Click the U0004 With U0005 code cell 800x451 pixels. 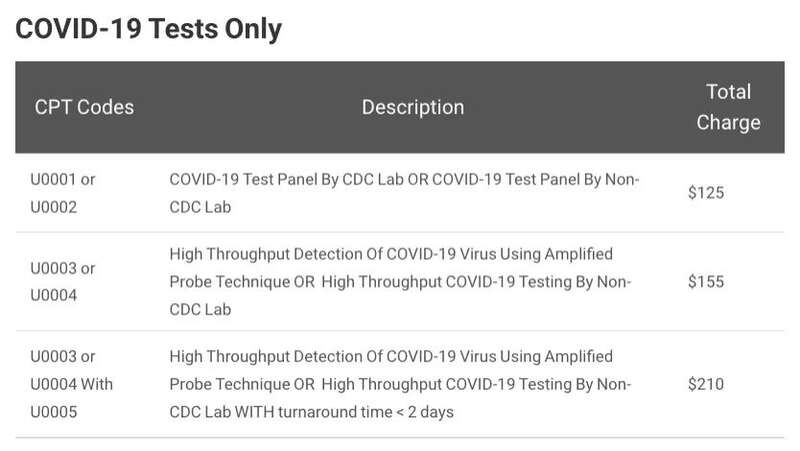pyautogui.click(x=71, y=384)
